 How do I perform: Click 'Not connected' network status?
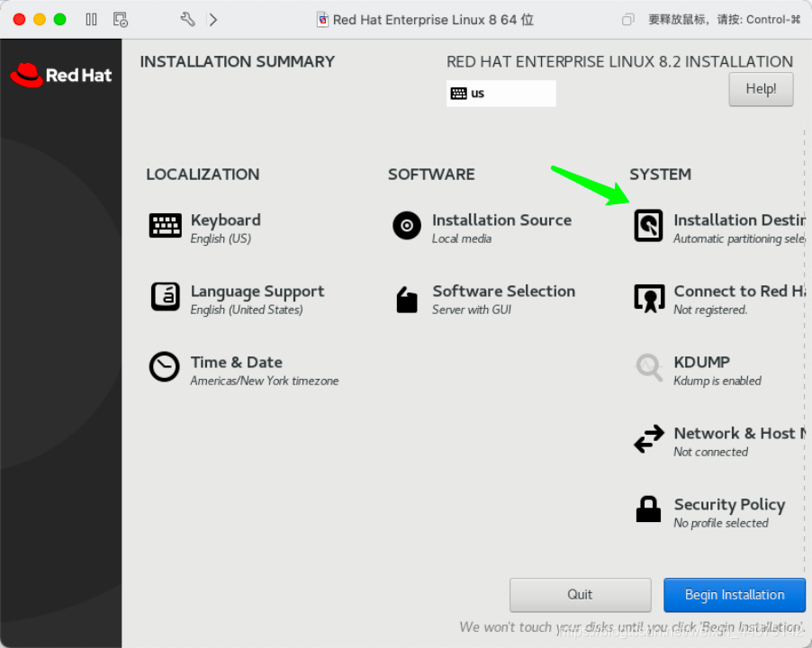click(710, 452)
